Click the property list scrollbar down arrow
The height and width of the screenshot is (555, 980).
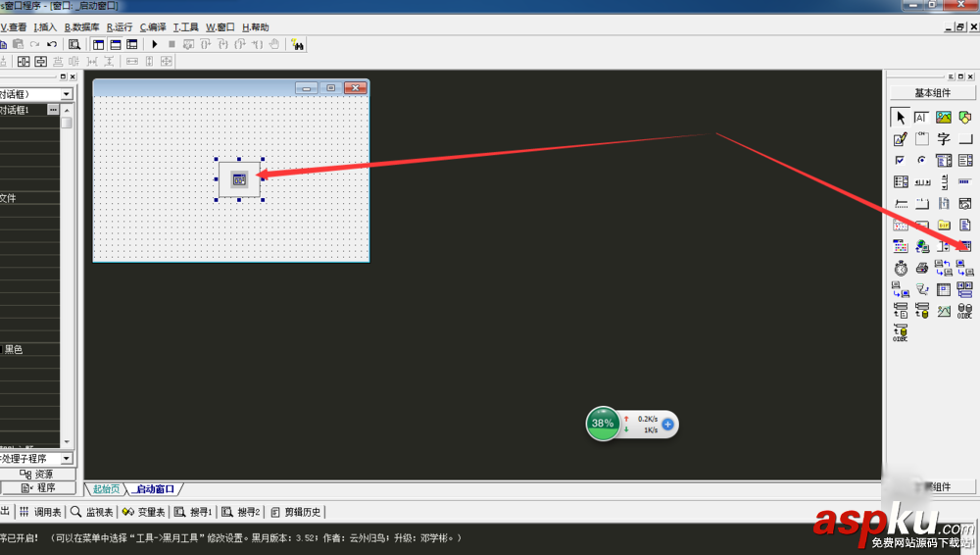[x=67, y=442]
